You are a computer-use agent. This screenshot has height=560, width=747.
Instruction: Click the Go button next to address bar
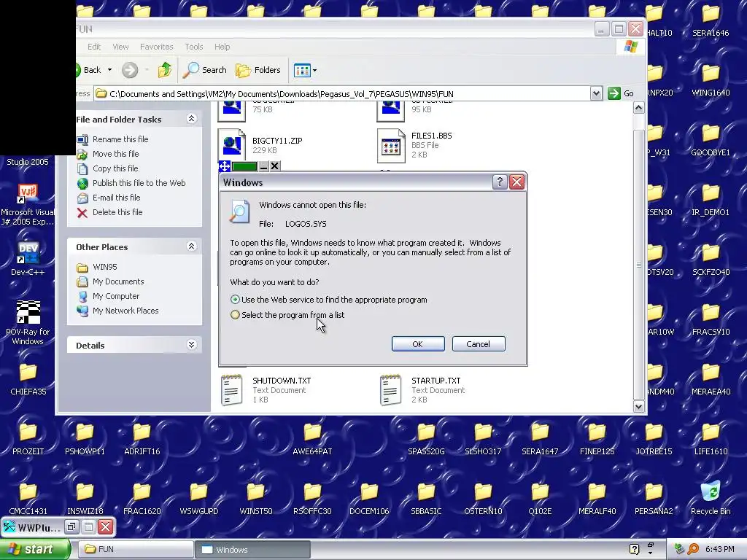[x=622, y=94]
